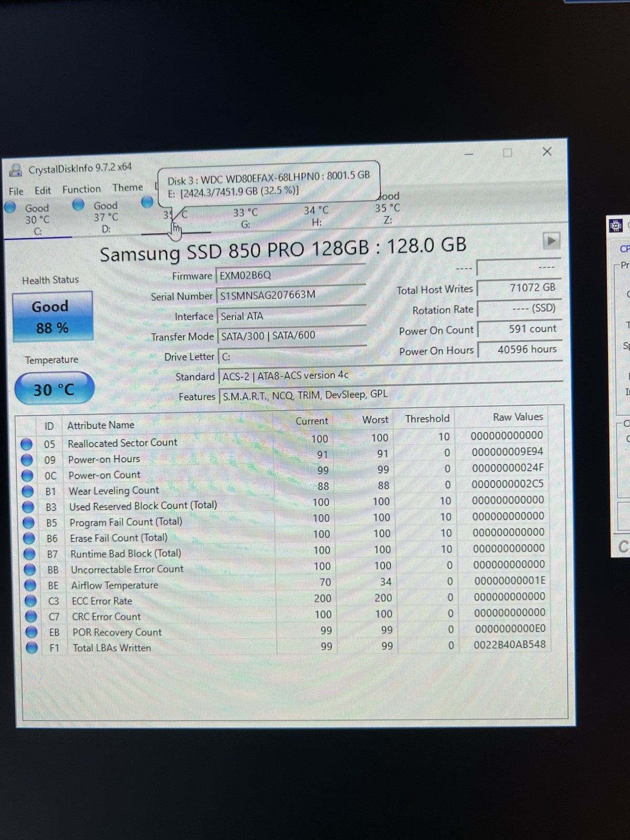
Task: Open the File menu
Action: click(x=16, y=191)
